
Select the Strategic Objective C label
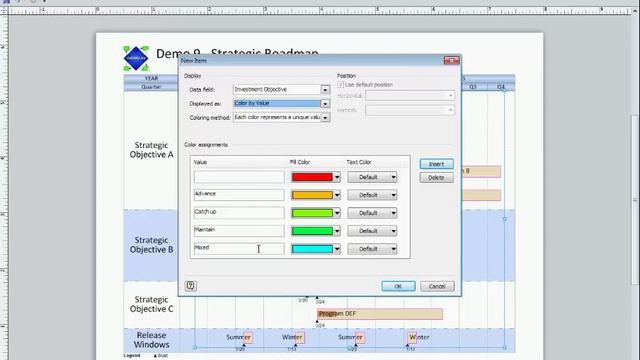(x=151, y=304)
